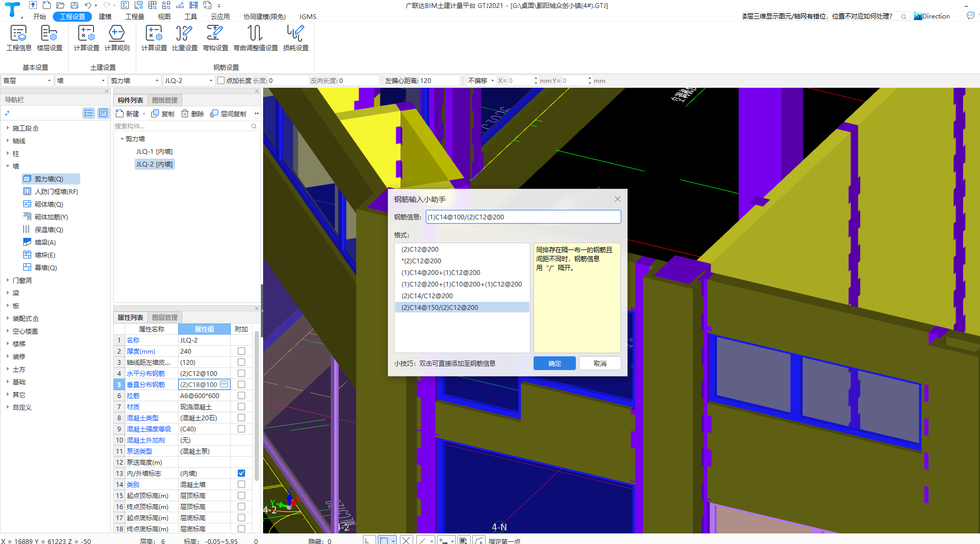
Task: Click the 水平分布钢筋 property link
Action: pos(146,373)
